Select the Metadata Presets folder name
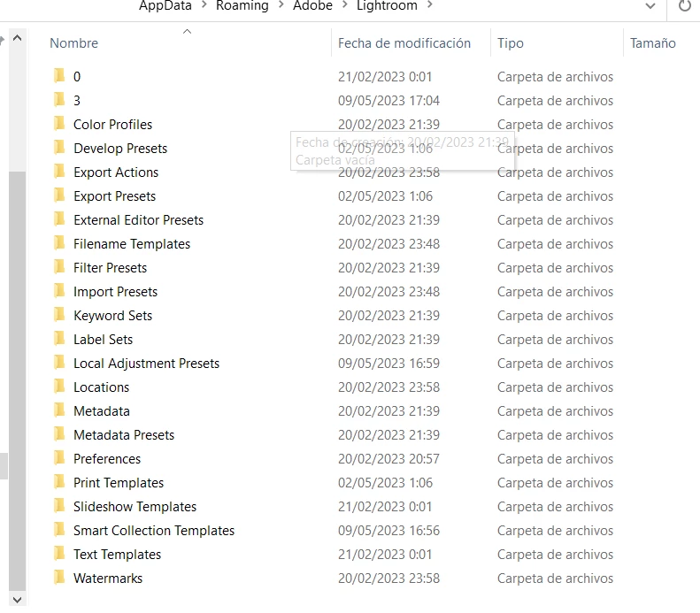This screenshot has width=700, height=613. 124,435
